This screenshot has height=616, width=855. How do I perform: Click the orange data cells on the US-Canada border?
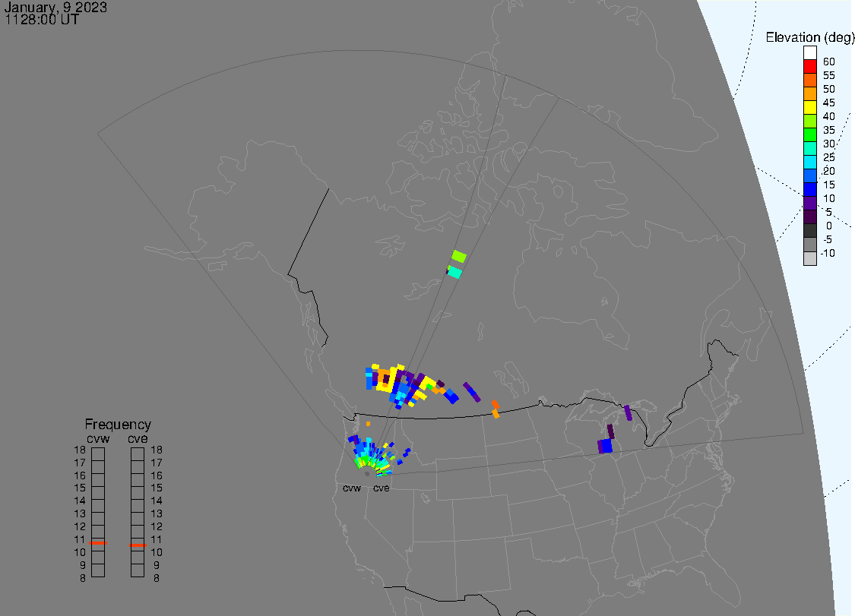495,409
